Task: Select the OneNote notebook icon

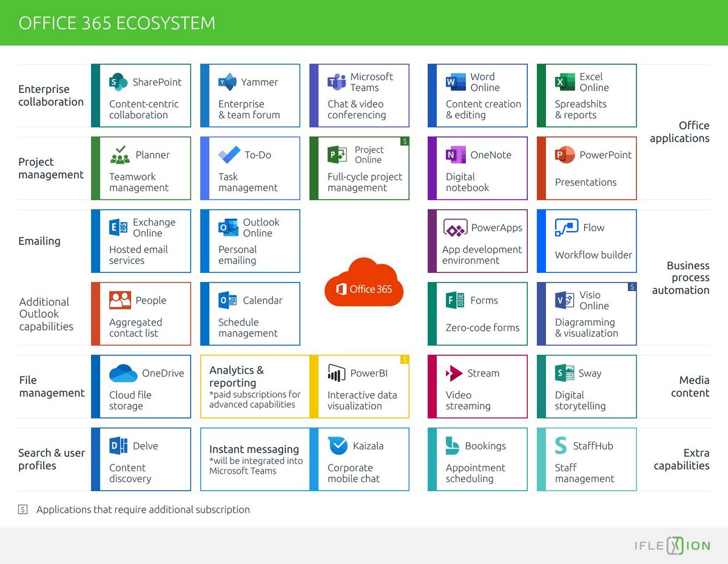Action: click(x=455, y=155)
